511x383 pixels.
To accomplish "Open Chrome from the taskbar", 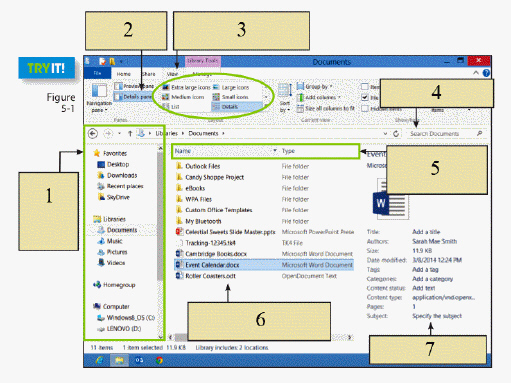I will 159,360.
